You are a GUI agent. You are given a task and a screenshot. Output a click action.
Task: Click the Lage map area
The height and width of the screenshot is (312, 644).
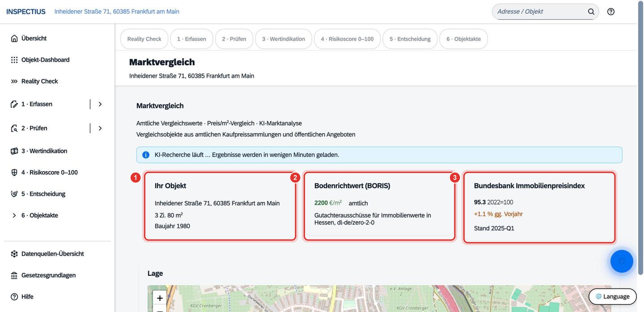(379, 299)
